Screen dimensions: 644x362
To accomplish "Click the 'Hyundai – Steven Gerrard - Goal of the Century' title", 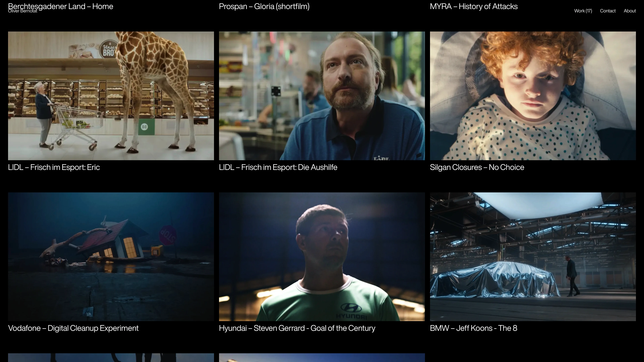I will click(x=297, y=328).
